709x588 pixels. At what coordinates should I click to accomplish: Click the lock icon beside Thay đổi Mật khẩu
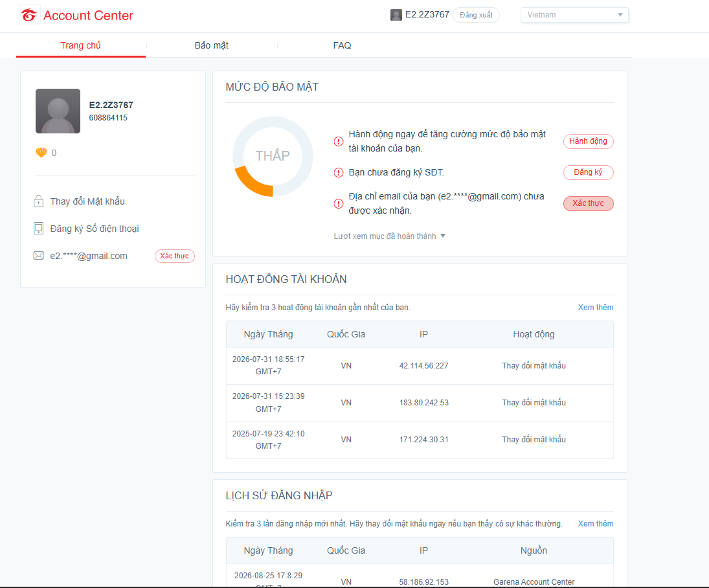pyautogui.click(x=38, y=201)
